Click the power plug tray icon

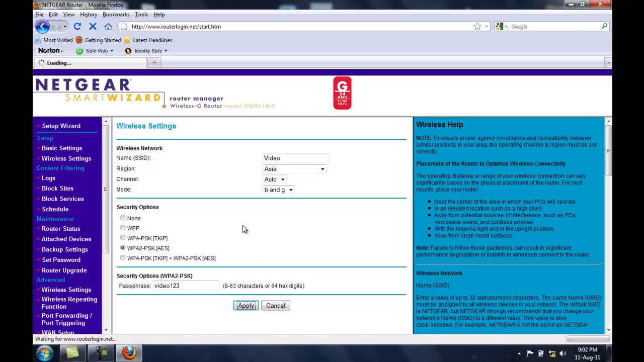pyautogui.click(x=541, y=353)
